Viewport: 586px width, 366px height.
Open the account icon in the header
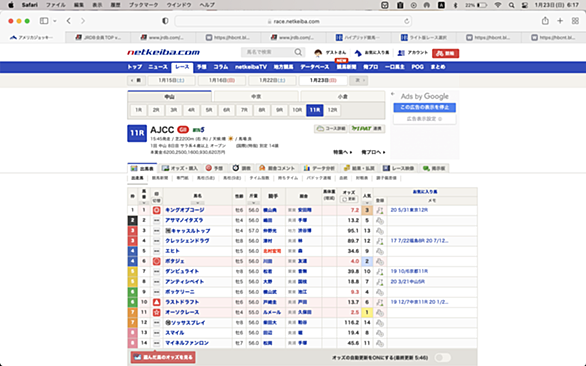pyautogui.click(x=401, y=53)
